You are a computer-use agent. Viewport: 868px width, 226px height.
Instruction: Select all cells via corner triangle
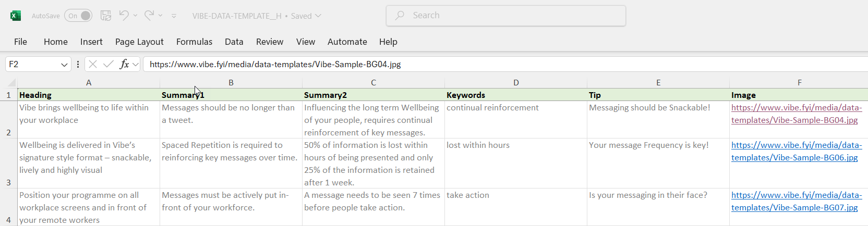coord(11,83)
